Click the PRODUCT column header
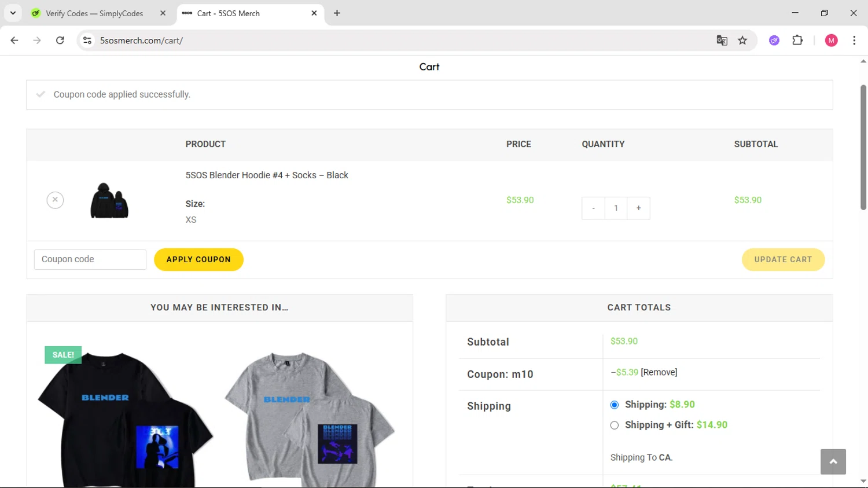 (x=205, y=144)
